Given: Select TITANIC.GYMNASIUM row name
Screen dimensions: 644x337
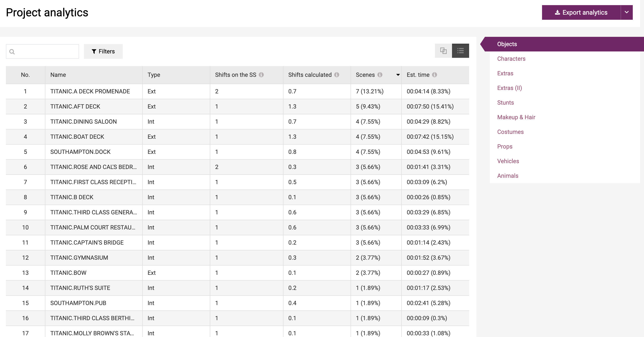Looking at the screenshot, I should (79, 258).
